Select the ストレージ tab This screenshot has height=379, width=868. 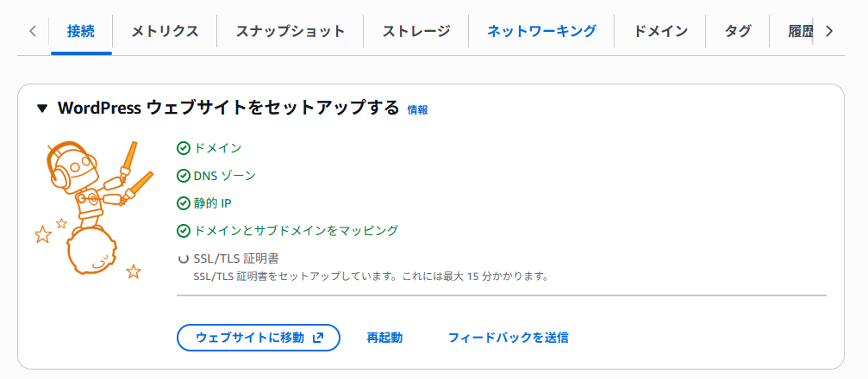(416, 31)
